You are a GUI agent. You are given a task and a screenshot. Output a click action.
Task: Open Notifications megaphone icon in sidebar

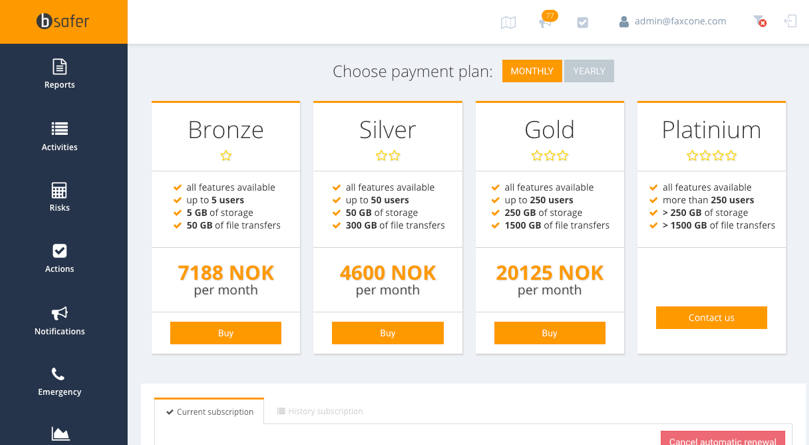click(x=59, y=313)
